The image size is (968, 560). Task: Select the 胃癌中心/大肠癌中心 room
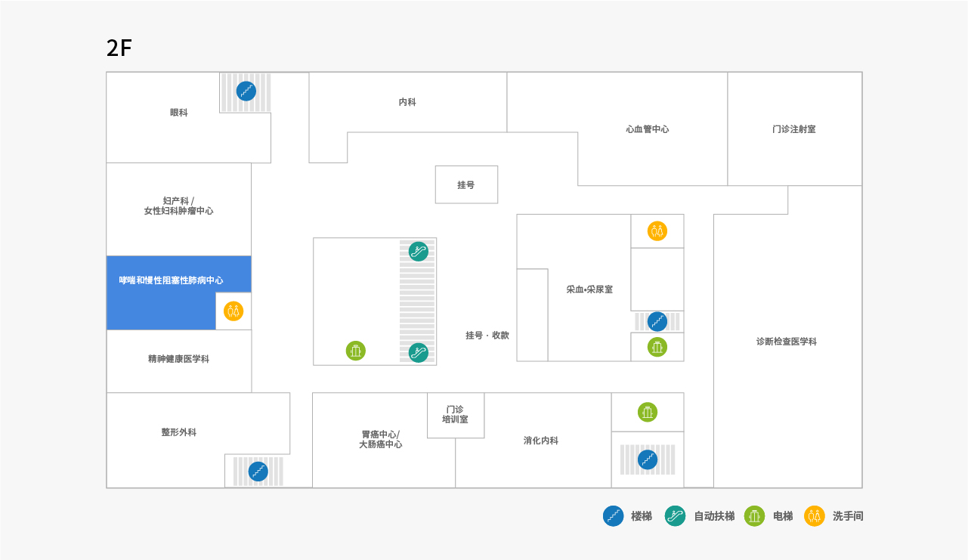click(x=380, y=440)
